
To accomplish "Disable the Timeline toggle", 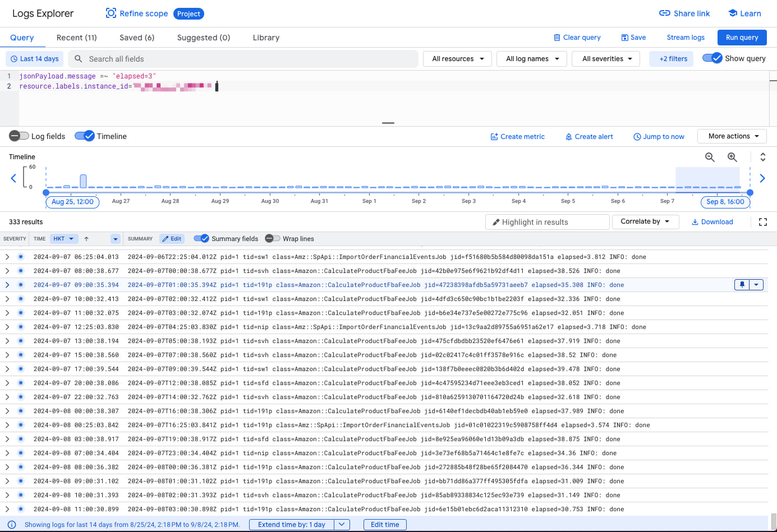I will click(85, 136).
